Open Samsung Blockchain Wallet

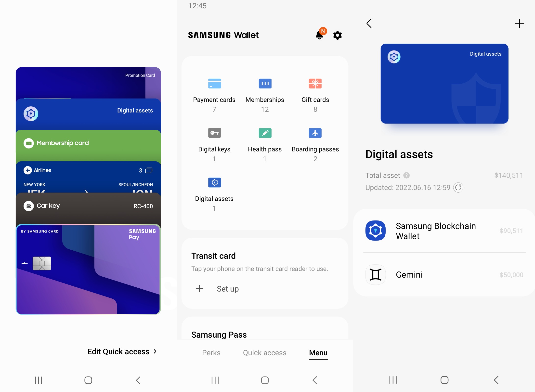443,231
